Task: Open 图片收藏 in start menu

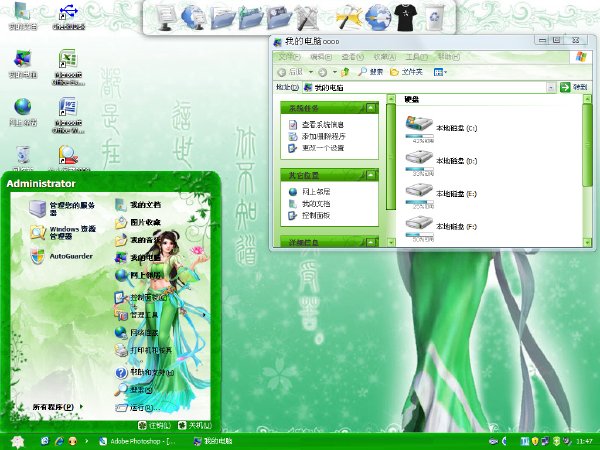Action: (138, 222)
